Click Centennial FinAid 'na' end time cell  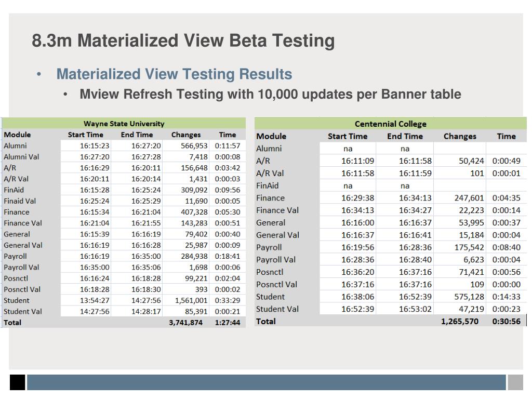tap(405, 186)
